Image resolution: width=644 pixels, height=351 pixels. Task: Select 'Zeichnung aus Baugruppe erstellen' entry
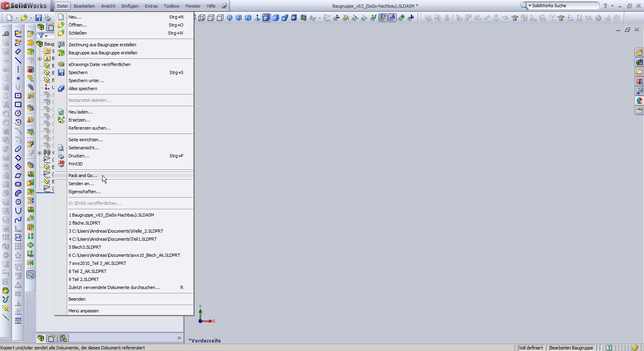124,45
